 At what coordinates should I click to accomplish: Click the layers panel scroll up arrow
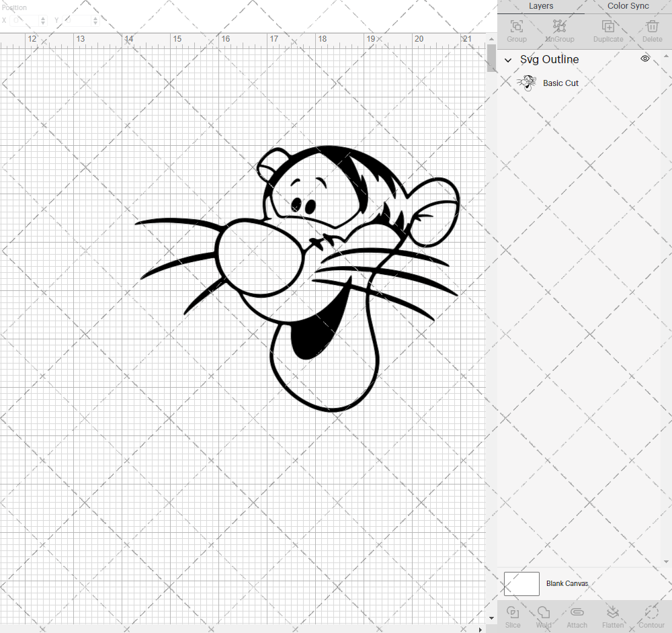tap(666, 56)
